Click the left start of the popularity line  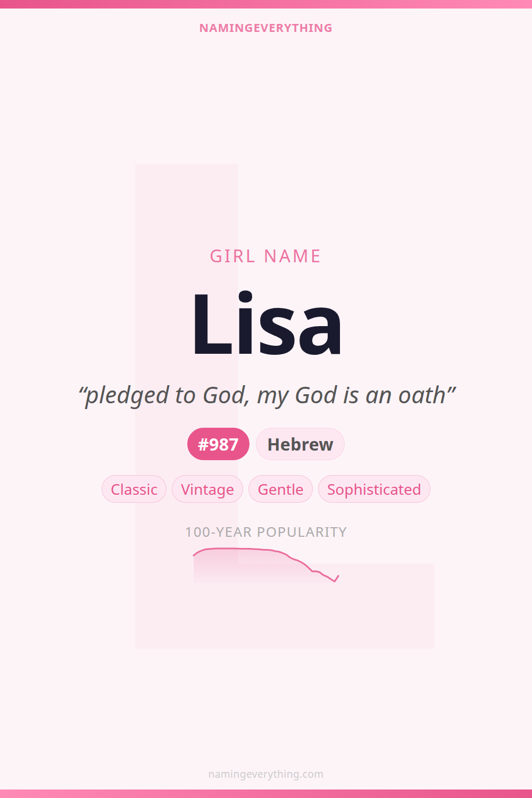tap(194, 555)
